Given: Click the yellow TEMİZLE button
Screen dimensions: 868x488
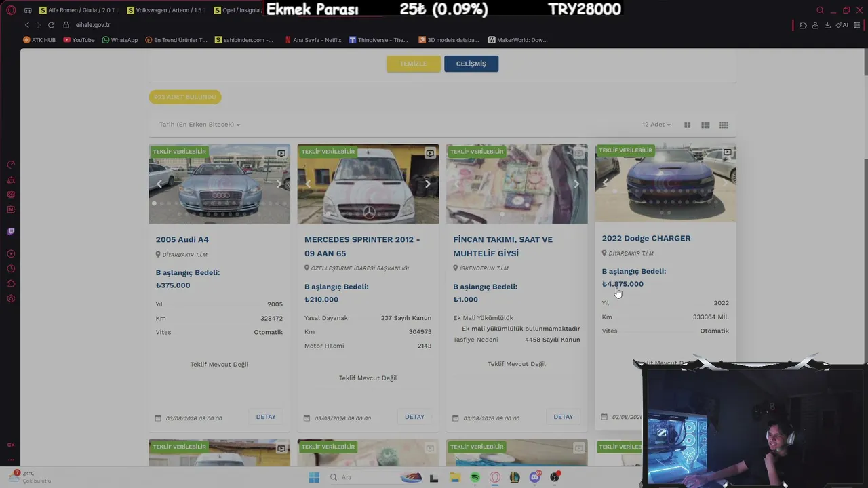Looking at the screenshot, I should coord(414,64).
